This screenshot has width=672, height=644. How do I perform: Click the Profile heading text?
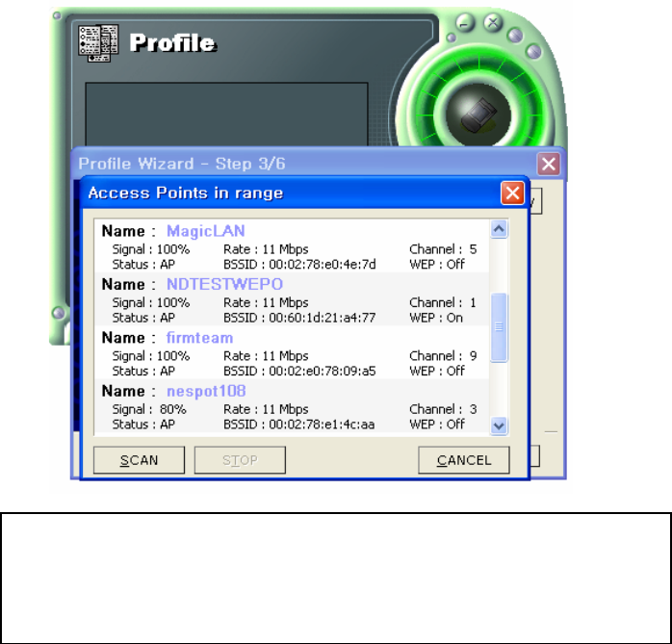point(173,43)
